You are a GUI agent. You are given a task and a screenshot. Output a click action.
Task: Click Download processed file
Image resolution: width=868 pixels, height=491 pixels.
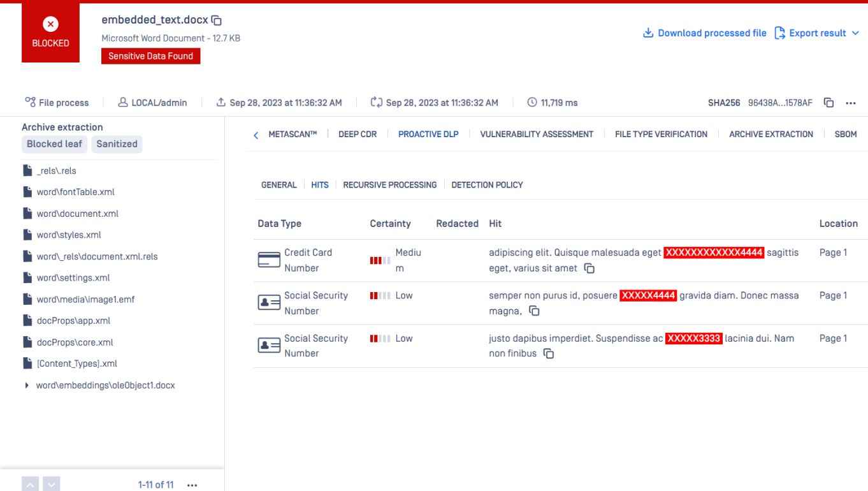(x=704, y=33)
